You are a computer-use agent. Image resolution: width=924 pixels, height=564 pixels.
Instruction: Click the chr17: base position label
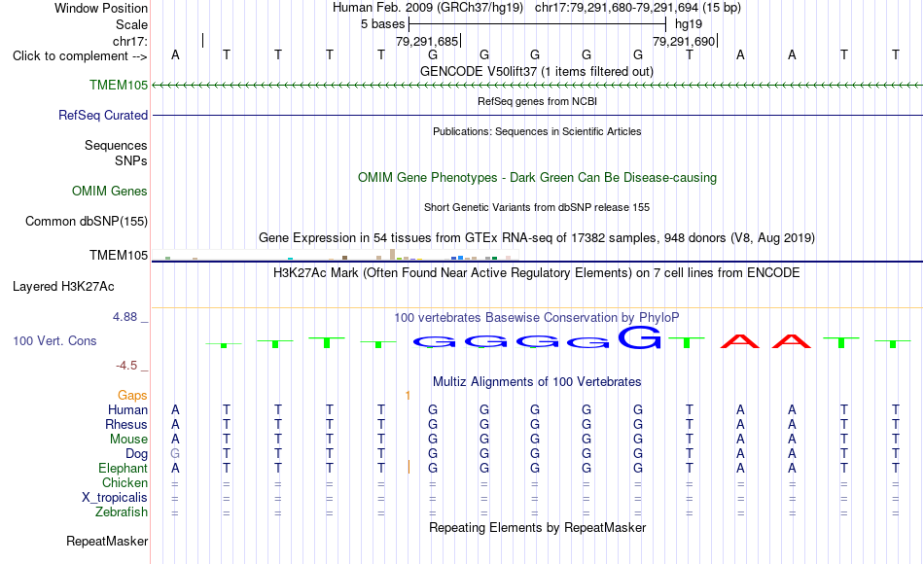(130, 41)
